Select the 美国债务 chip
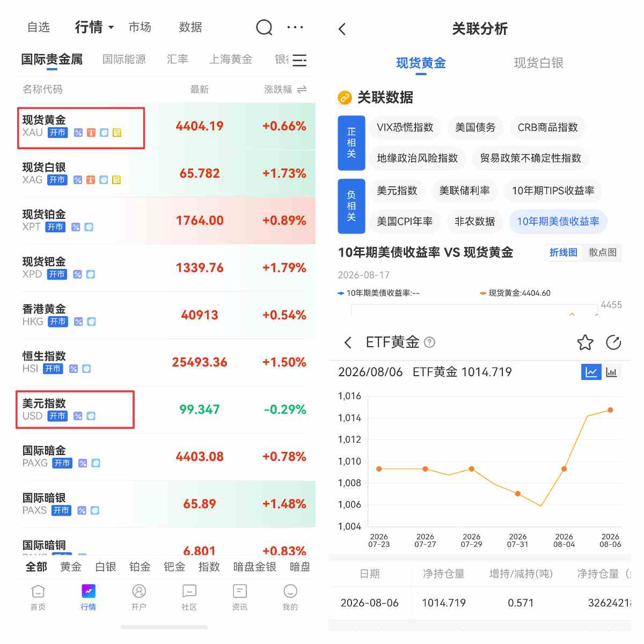Screen dimensions: 644x644 475,127
